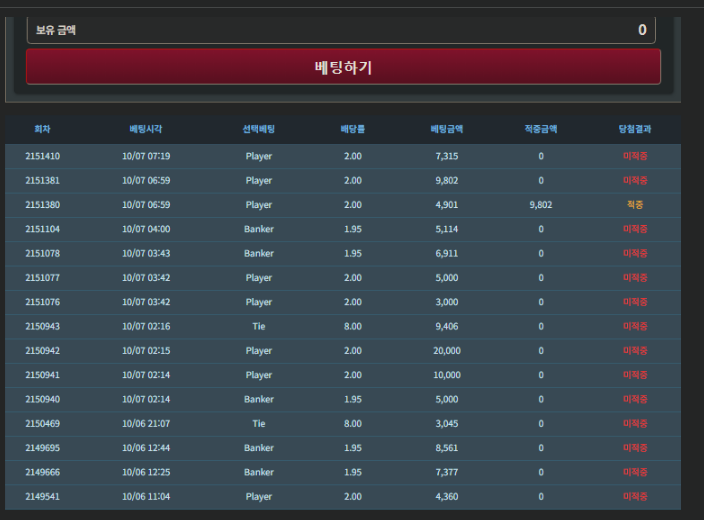Image resolution: width=704 pixels, height=520 pixels.
Task: Click bet amount 5,114
Action: point(447,229)
